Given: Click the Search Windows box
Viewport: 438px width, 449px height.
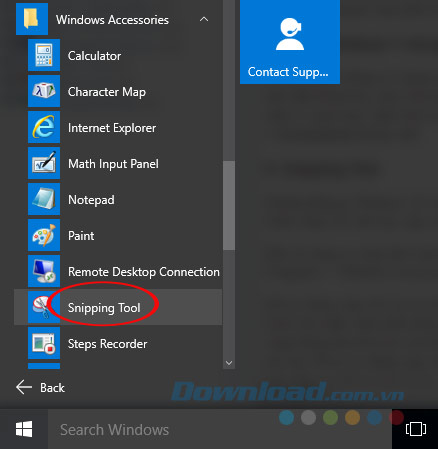Looking at the screenshot, I should pos(220,429).
